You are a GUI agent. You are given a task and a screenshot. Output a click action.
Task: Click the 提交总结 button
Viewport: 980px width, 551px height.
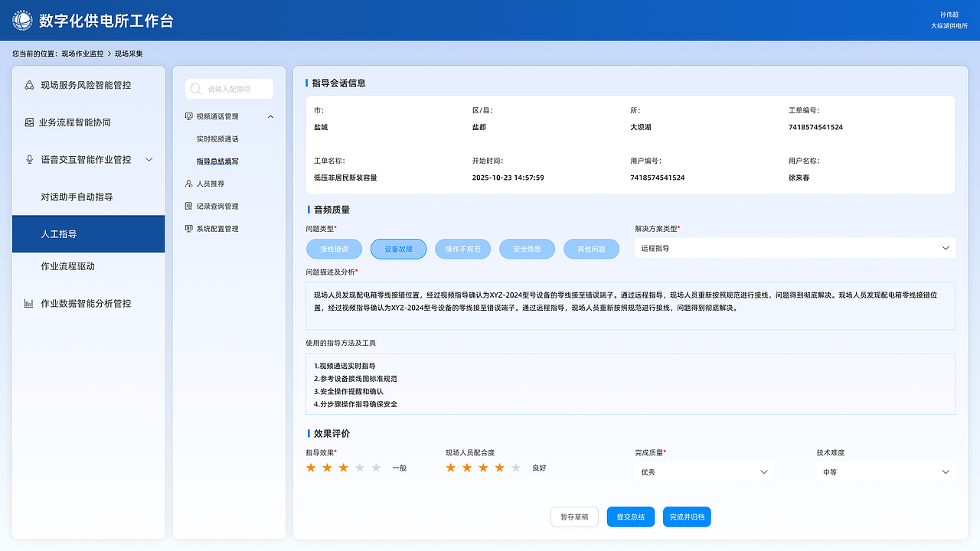pyautogui.click(x=630, y=517)
